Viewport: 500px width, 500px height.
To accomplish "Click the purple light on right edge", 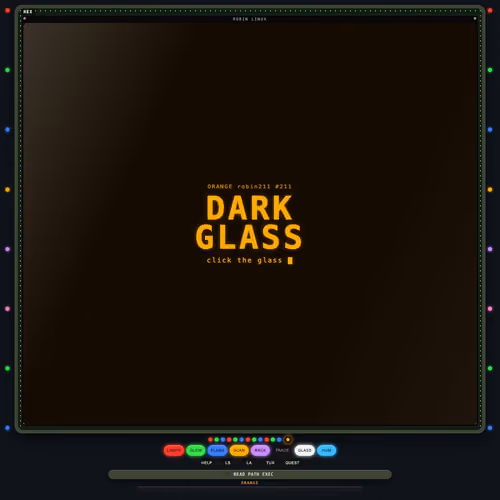I will click(x=490, y=249).
